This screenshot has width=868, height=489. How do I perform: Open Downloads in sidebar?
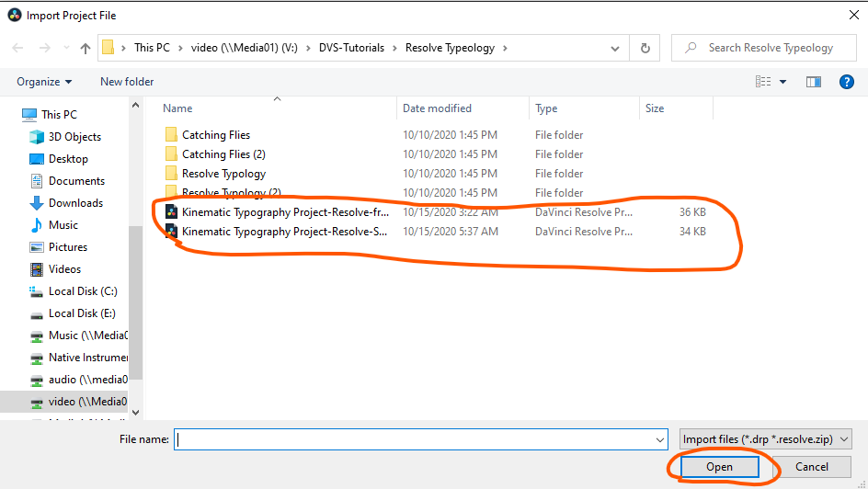pos(66,203)
